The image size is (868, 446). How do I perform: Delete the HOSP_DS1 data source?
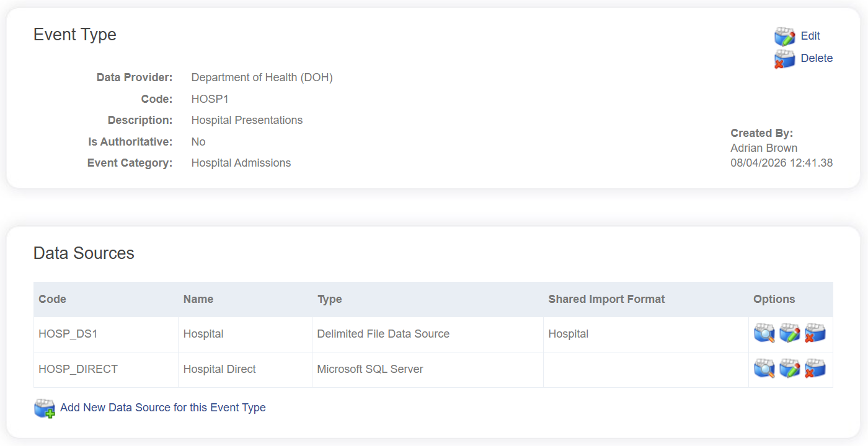(x=815, y=334)
